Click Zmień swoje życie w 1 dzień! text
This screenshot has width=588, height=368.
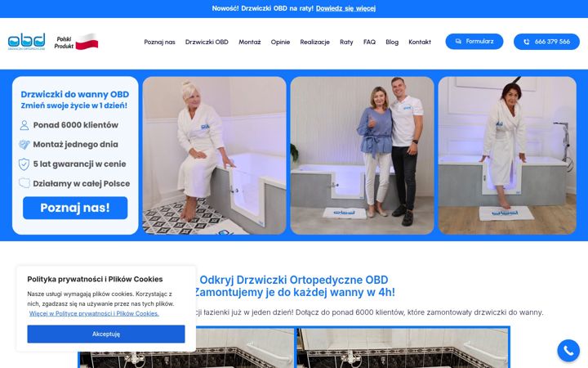(73, 105)
